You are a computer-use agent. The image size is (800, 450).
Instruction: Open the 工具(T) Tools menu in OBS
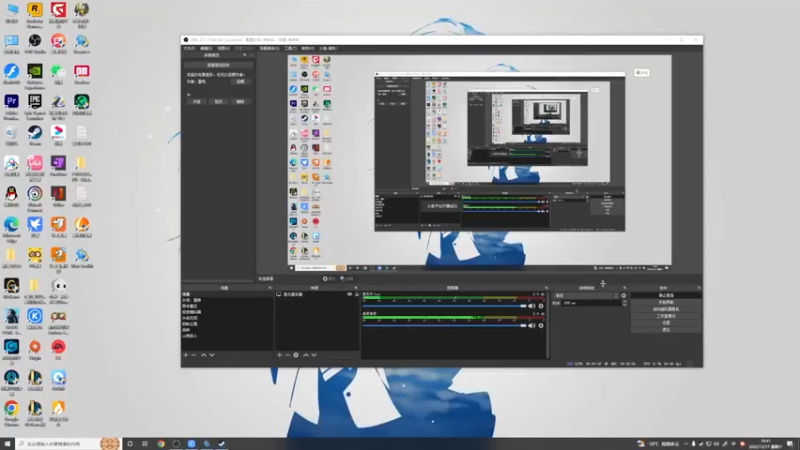click(290, 48)
